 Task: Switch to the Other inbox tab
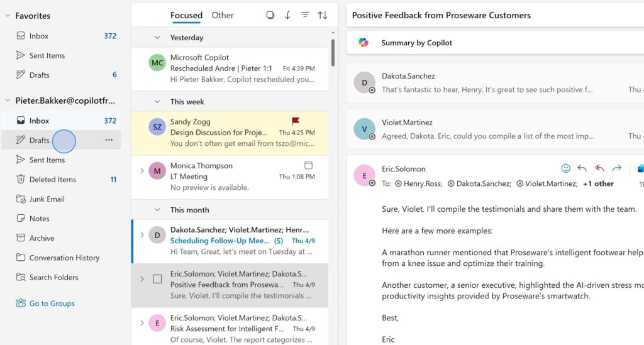223,15
